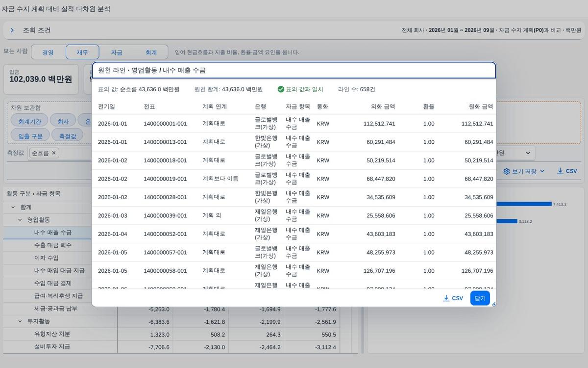Open the 보기 저장 gear menu
588x368 pixels.
click(524, 171)
